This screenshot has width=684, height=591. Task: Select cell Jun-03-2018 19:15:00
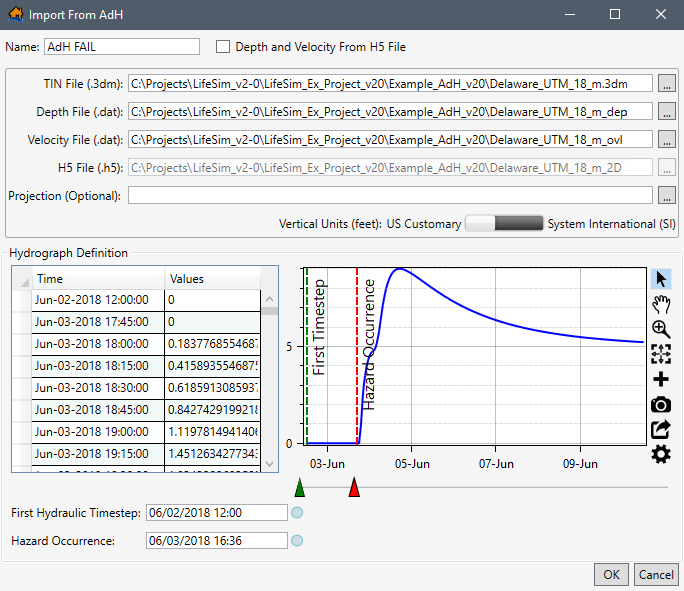(x=98, y=454)
